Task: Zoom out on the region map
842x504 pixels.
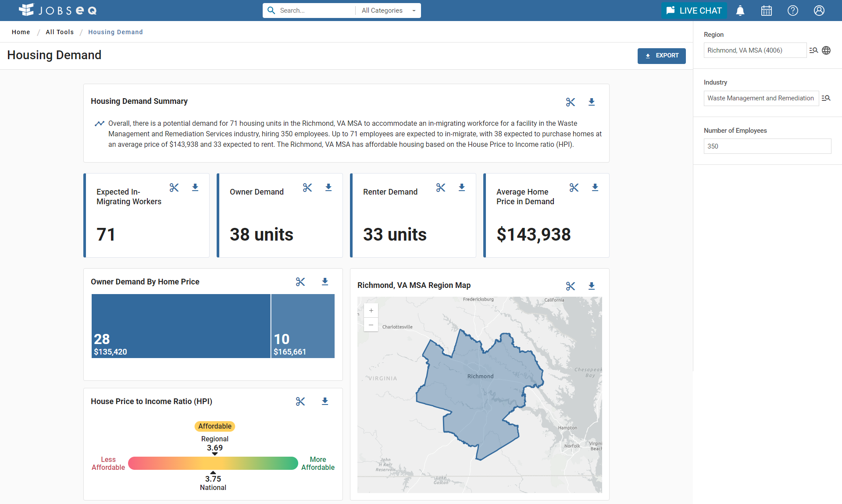Action: [x=371, y=325]
